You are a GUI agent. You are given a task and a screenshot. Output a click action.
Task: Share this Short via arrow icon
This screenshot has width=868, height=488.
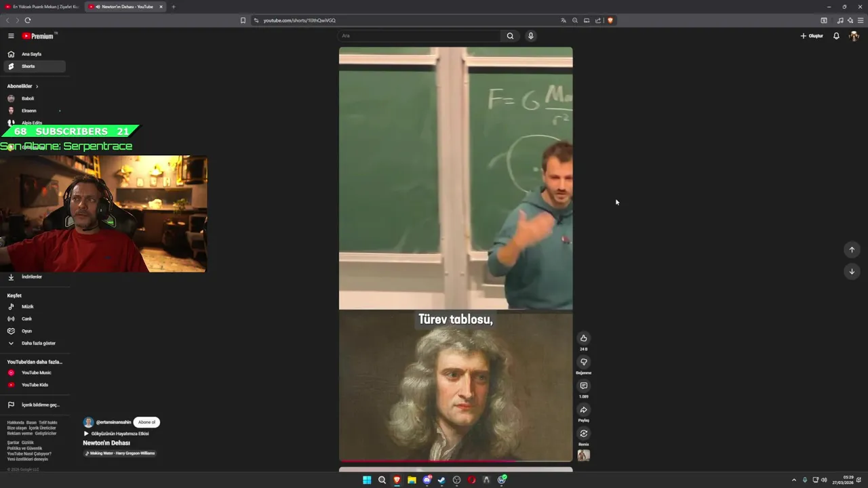[x=583, y=409]
